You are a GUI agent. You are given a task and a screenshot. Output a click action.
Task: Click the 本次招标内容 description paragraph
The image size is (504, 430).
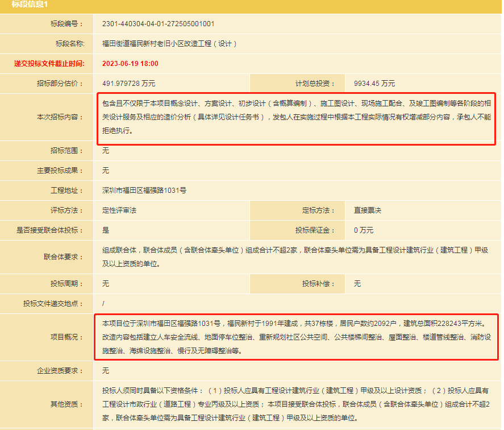coord(296,117)
